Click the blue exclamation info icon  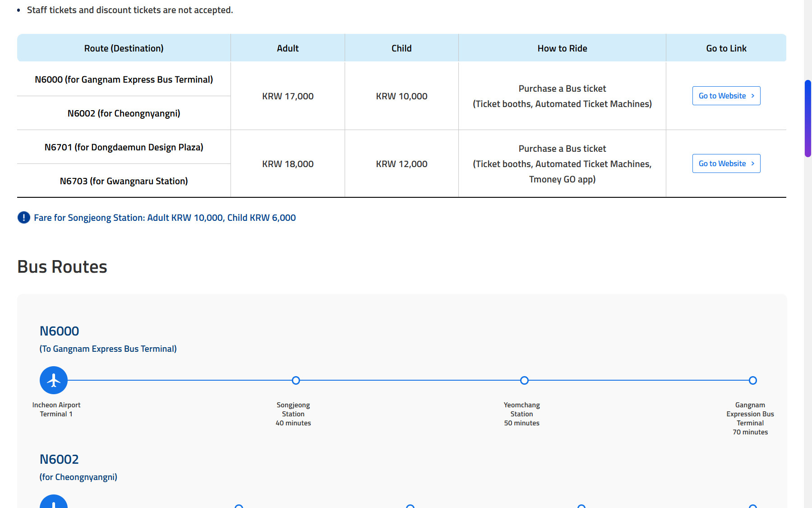[23, 218]
